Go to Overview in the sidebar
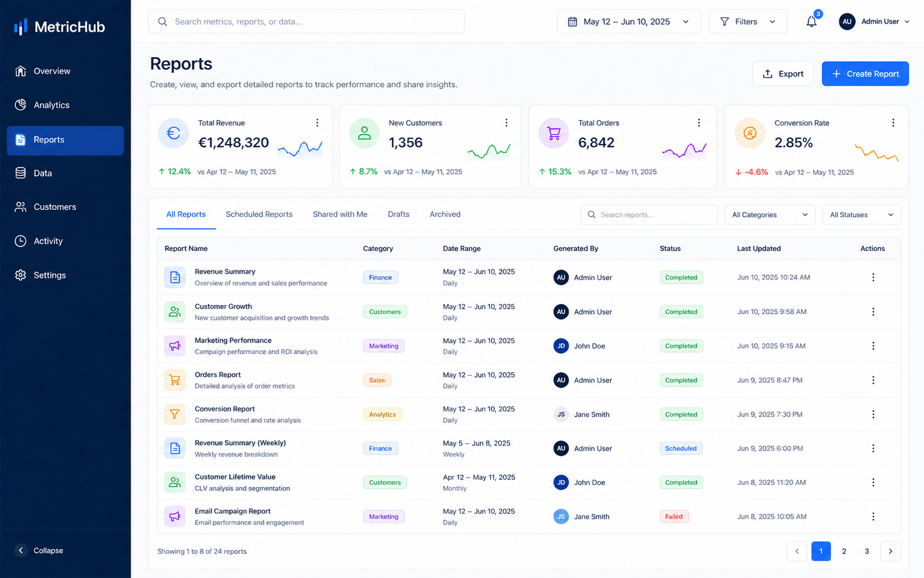Image resolution: width=924 pixels, height=578 pixels. pos(65,71)
